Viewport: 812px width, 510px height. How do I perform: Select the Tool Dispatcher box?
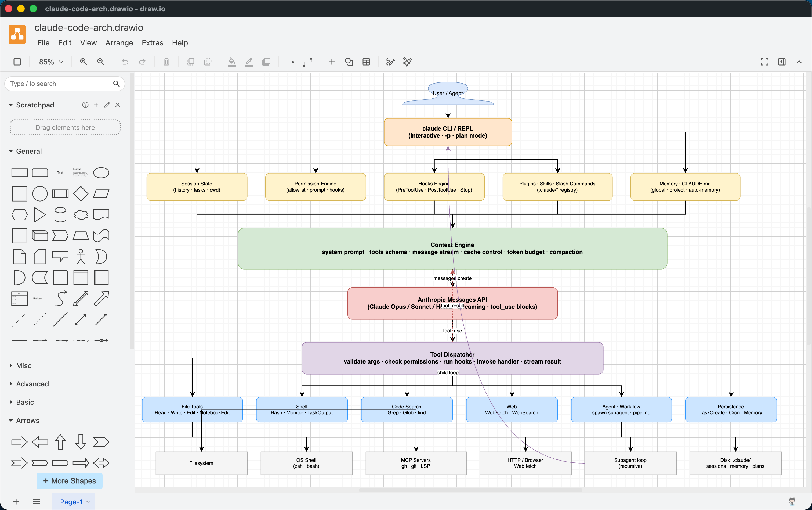(x=452, y=358)
